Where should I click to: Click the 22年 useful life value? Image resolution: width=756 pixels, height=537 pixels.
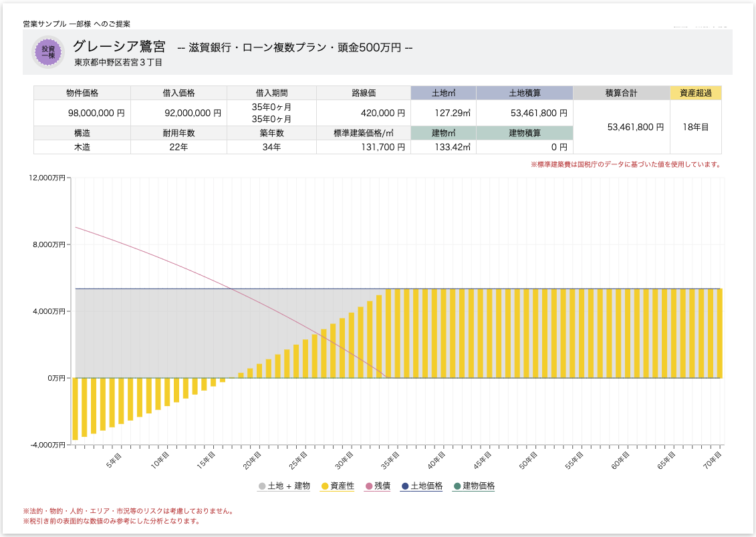(x=179, y=147)
